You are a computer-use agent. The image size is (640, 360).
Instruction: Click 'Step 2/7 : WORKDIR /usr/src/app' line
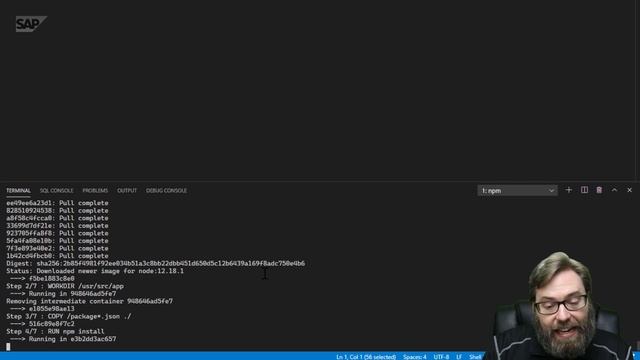[x=65, y=286]
